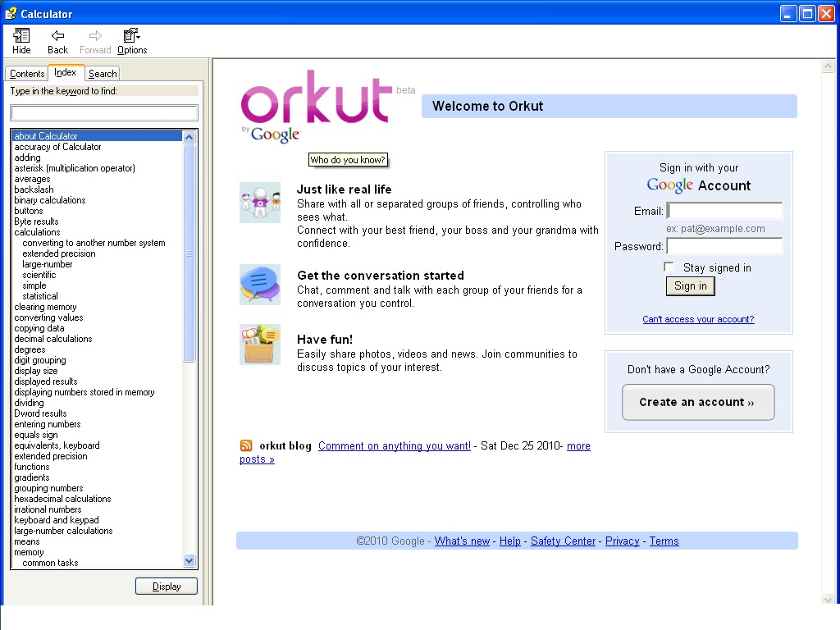The height and width of the screenshot is (630, 840).
Task: Focus the Email input field
Action: [724, 211]
